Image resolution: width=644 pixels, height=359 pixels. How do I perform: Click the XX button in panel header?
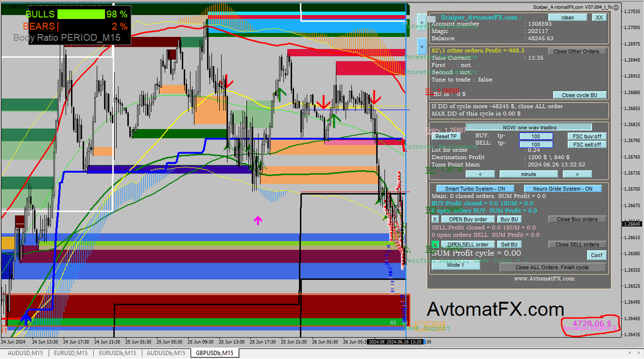coord(599,17)
